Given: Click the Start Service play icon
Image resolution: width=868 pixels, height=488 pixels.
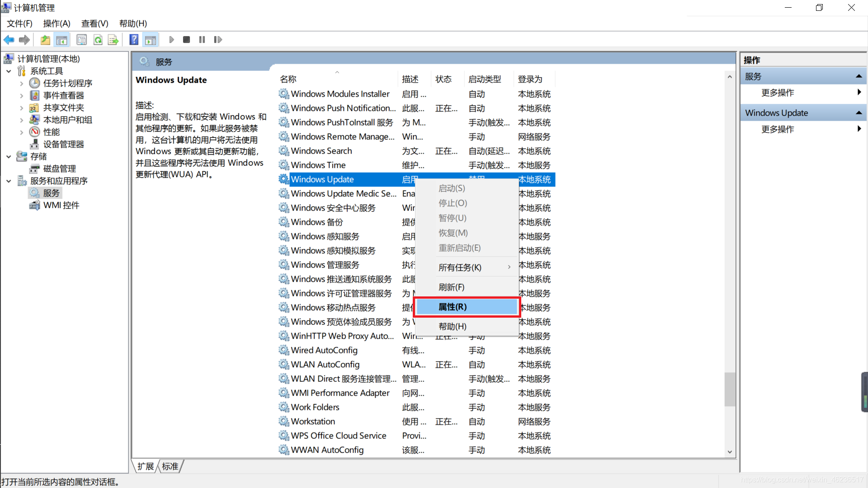Looking at the screenshot, I should pyautogui.click(x=171, y=40).
